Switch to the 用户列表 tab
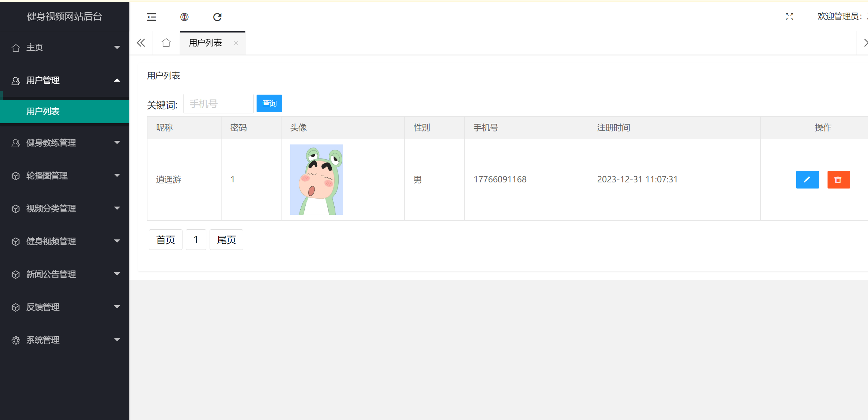This screenshot has width=868, height=420. click(205, 43)
